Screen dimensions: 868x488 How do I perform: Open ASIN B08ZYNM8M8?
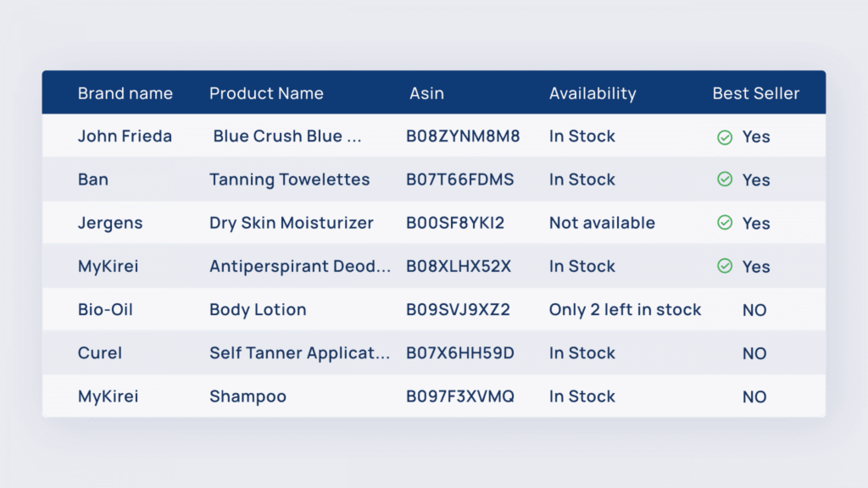click(x=463, y=136)
